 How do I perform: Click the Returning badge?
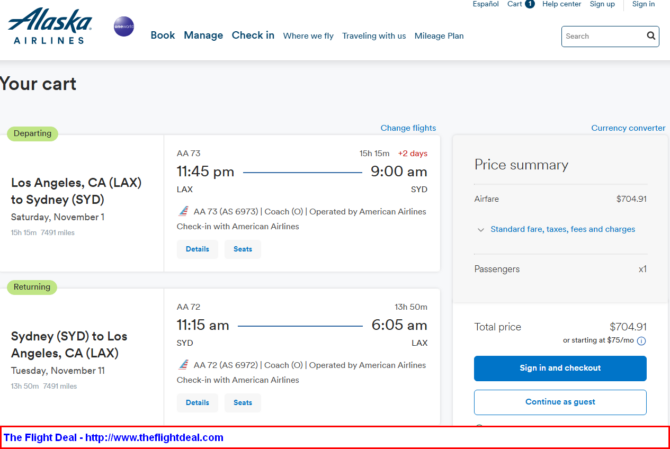(x=32, y=287)
